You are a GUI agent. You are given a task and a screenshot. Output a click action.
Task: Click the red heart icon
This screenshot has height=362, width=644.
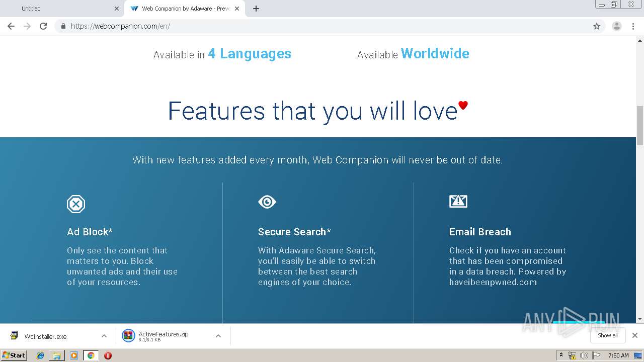tap(463, 105)
